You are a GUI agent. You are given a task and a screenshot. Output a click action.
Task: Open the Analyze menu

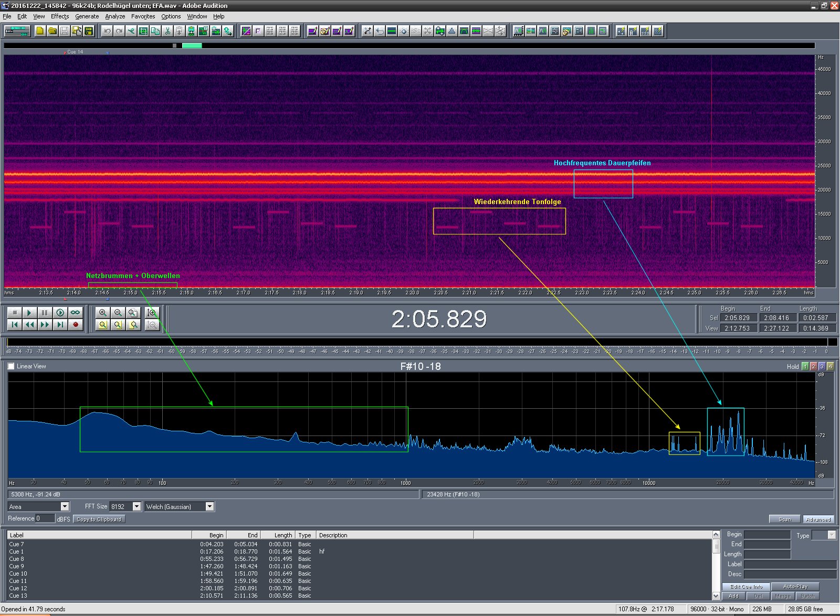coord(115,16)
